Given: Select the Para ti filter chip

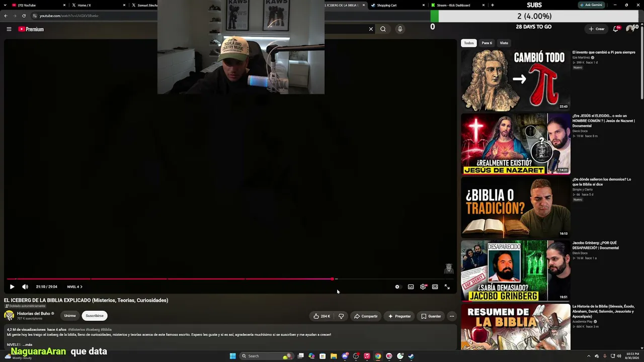Looking at the screenshot, I should point(487,43).
